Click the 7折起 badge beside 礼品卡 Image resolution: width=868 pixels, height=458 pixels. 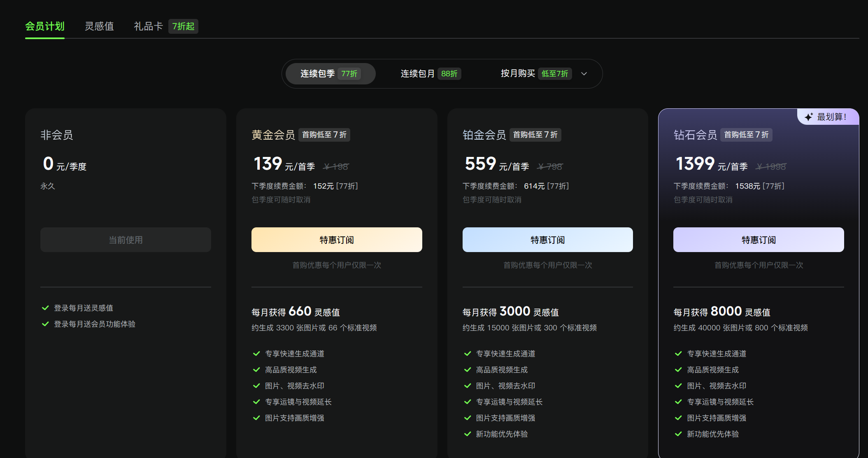(x=183, y=26)
